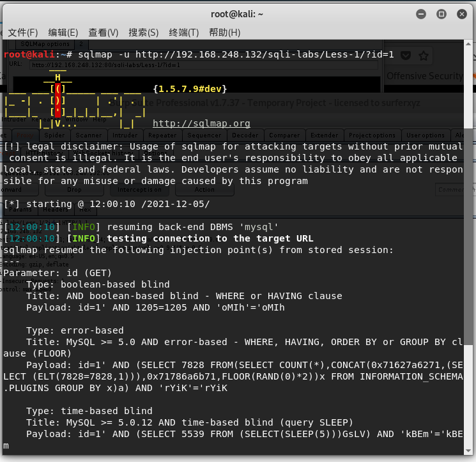476x462 pixels.
Task: Open the 编辑(E) menu
Action: coord(63,33)
